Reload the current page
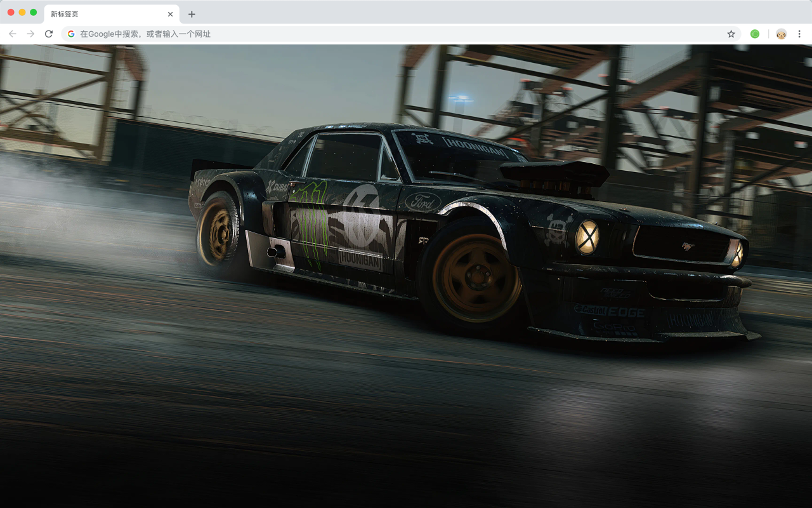The image size is (812, 508). (48, 34)
